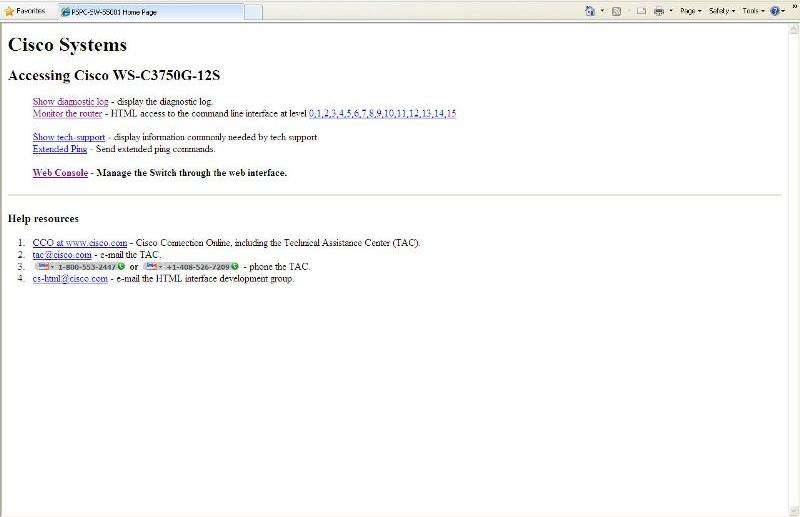Open the Favorites star button
The image size is (800, 517).
[25, 11]
